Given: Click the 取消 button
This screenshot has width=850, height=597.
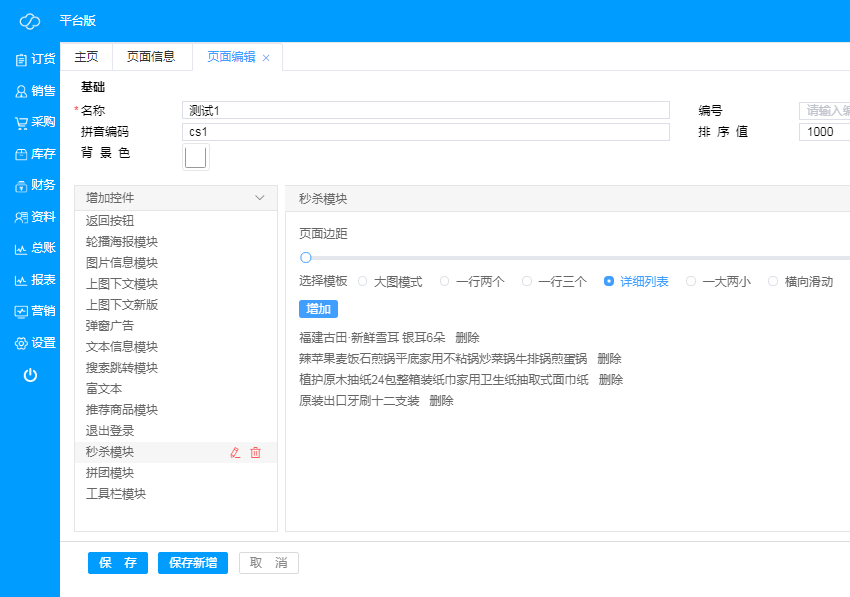Looking at the screenshot, I should pyautogui.click(x=269, y=563).
